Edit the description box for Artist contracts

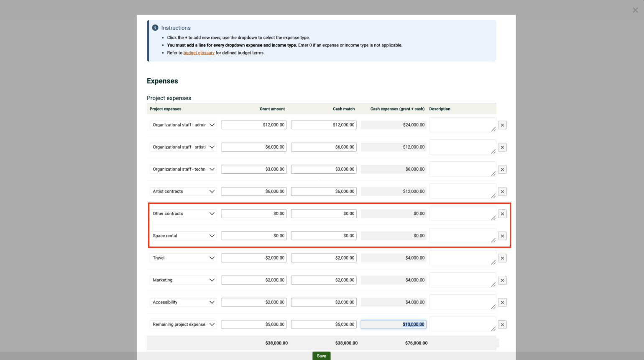463,191
